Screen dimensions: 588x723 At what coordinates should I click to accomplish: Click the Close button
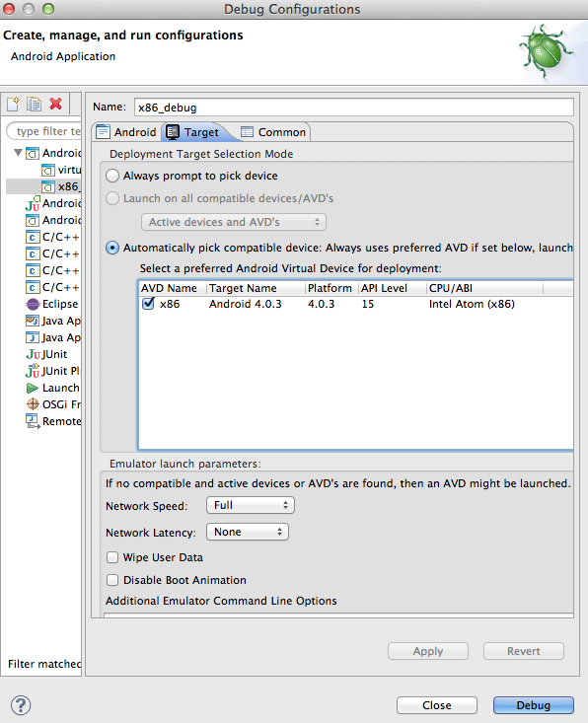(x=437, y=705)
